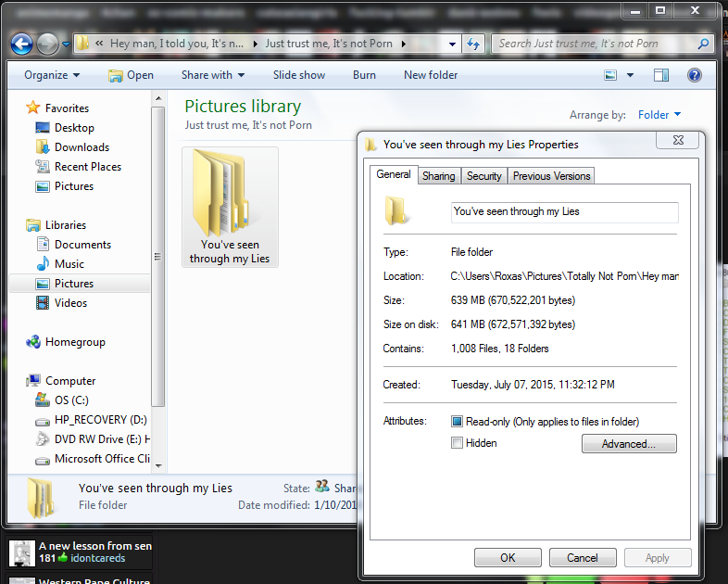728x584 pixels.
Task: Switch to the Security tab
Action: pyautogui.click(x=483, y=176)
